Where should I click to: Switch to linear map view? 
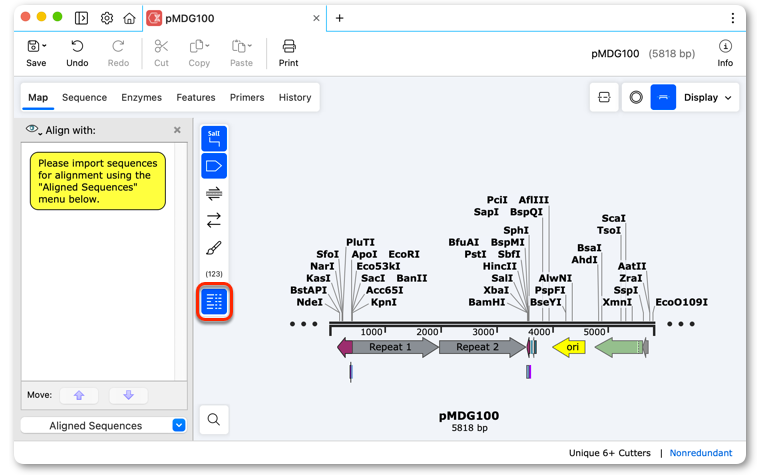click(x=663, y=97)
